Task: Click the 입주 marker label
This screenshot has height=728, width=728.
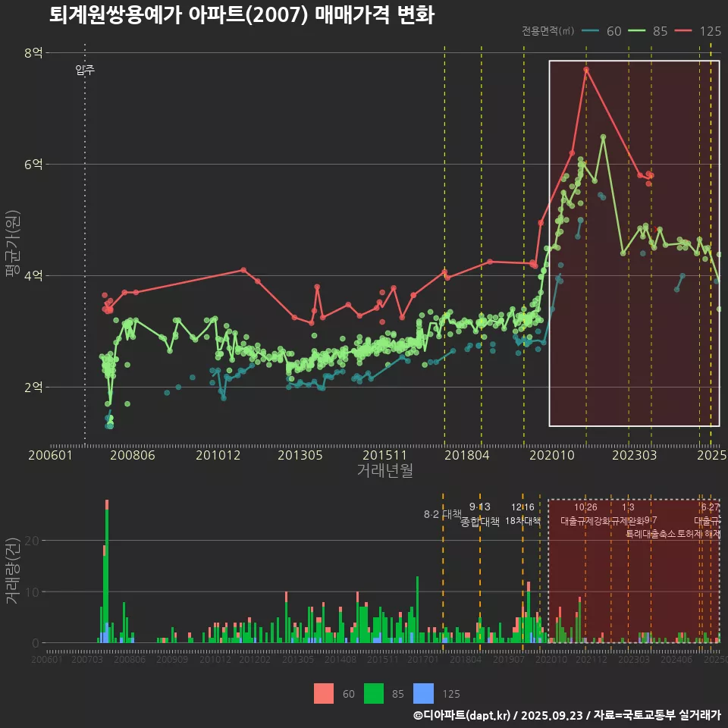Action: coord(85,71)
